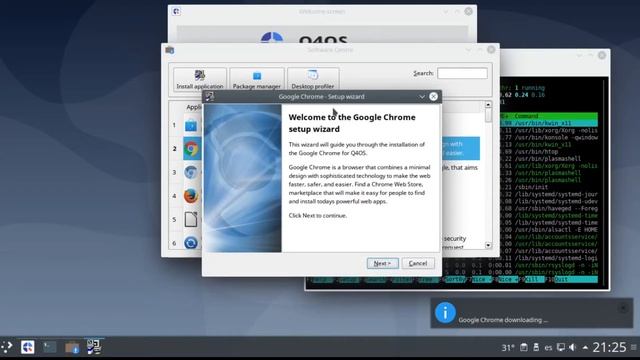640x360 pixels.
Task: Select the blank document icon in row 5
Action: (x=191, y=220)
